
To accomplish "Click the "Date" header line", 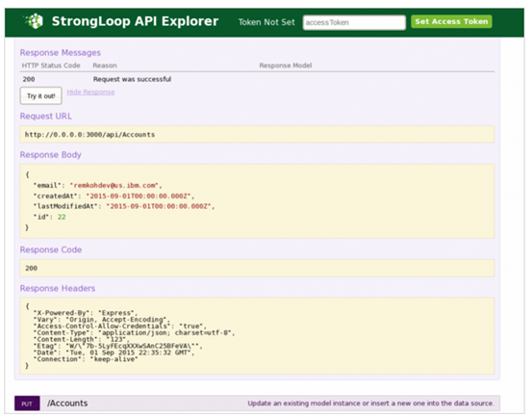I will (114, 353).
